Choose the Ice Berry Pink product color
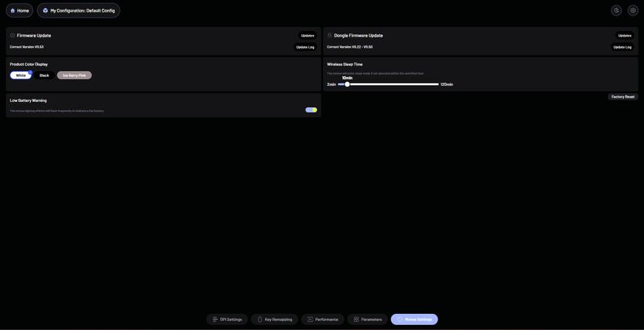 pyautogui.click(x=74, y=76)
